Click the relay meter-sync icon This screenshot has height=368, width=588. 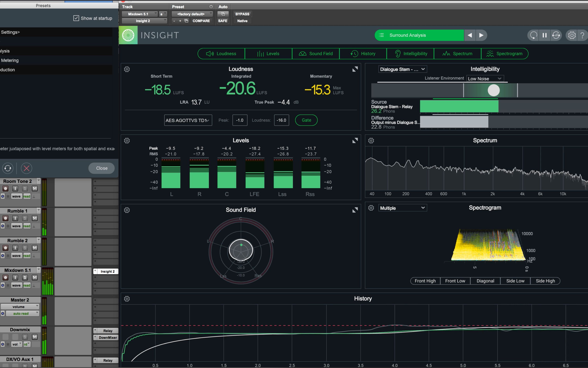pyautogui.click(x=556, y=35)
